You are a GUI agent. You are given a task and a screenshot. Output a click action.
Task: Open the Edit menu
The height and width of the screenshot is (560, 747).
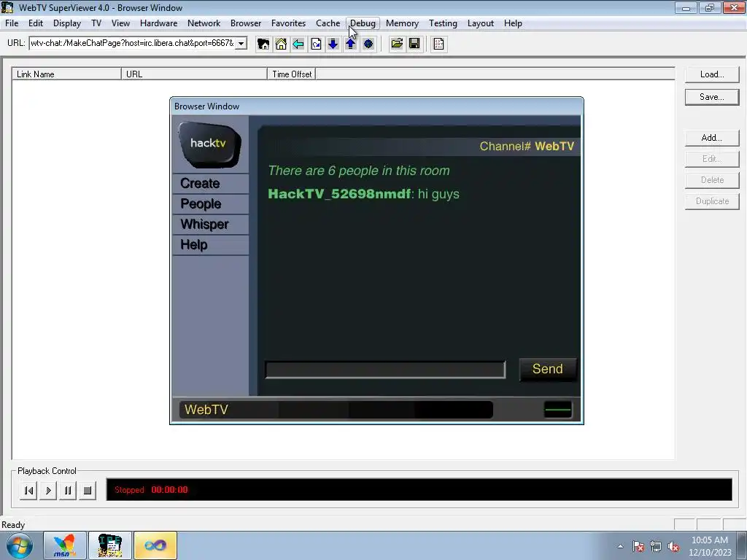click(x=36, y=23)
